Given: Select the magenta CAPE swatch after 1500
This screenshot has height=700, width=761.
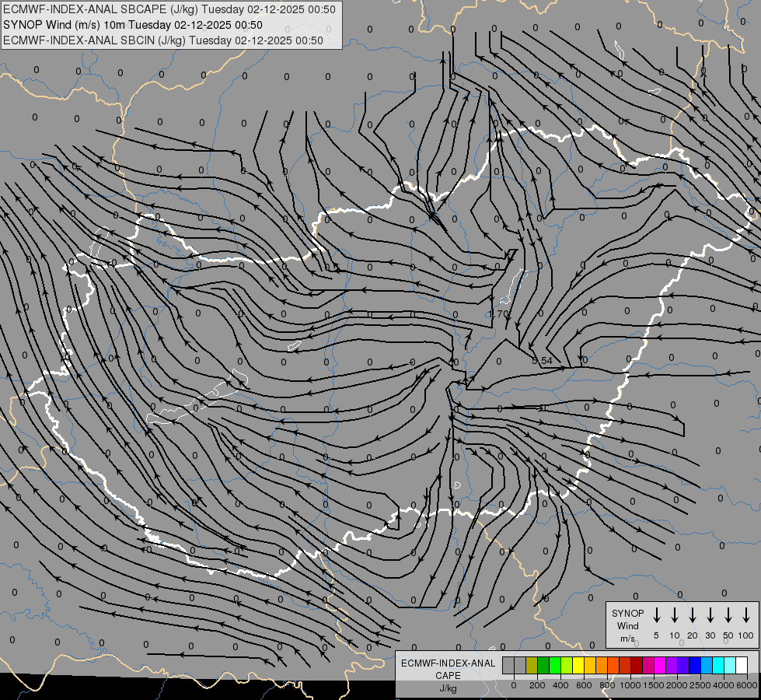Looking at the screenshot, I should pos(660,665).
